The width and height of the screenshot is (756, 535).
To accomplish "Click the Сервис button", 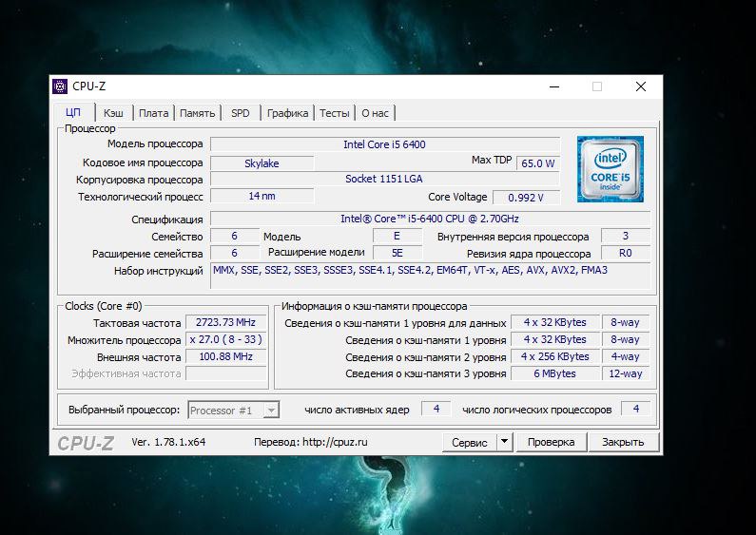I will pos(470,442).
